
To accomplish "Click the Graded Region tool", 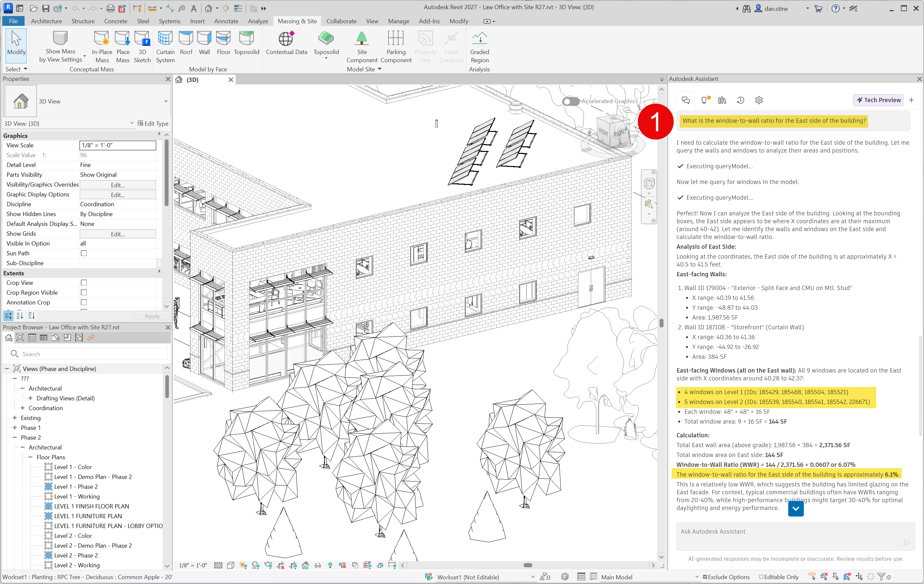I will 480,46.
